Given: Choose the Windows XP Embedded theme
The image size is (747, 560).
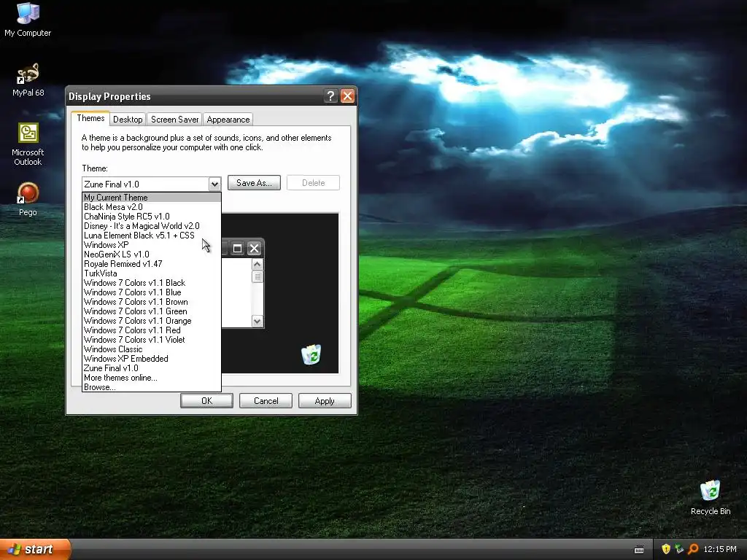Looking at the screenshot, I should click(x=152, y=359).
